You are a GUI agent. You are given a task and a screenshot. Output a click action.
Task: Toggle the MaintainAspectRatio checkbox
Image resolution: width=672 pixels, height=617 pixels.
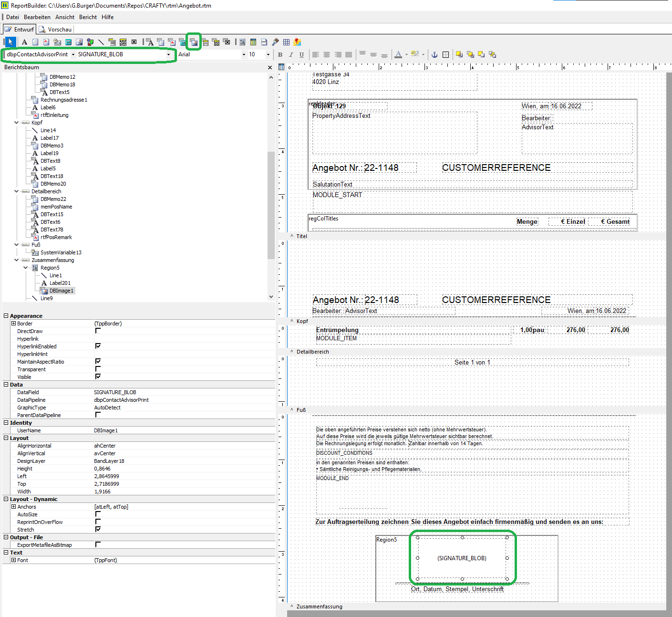point(98,361)
